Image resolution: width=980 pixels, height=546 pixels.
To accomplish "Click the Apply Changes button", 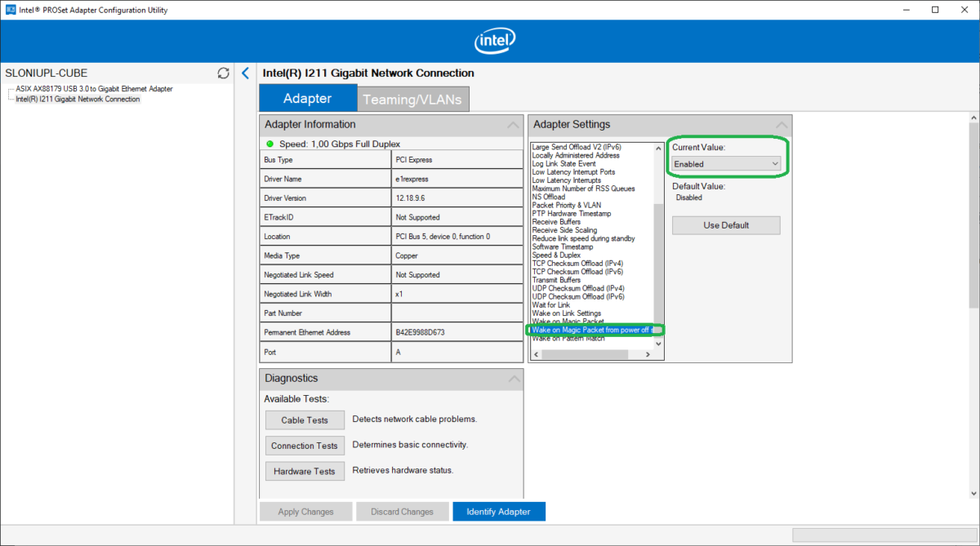I will [305, 512].
